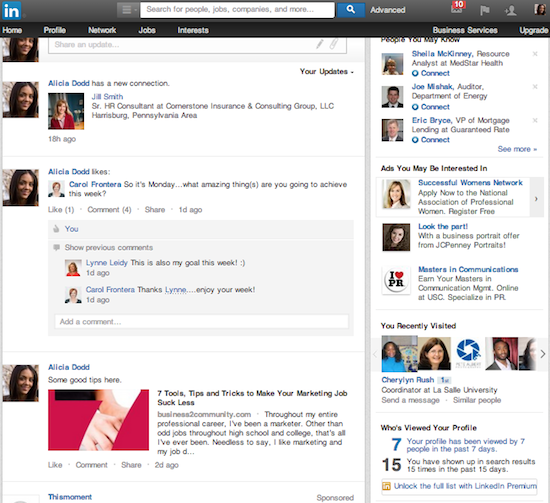Open the messages inbox icon with 10 badge
Screen dimensions: 550x503
457,9
